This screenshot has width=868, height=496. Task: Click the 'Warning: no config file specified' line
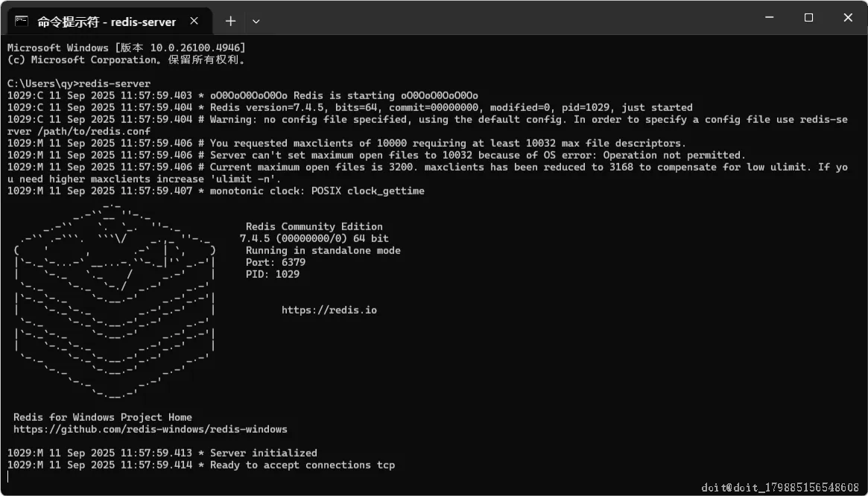pos(428,126)
